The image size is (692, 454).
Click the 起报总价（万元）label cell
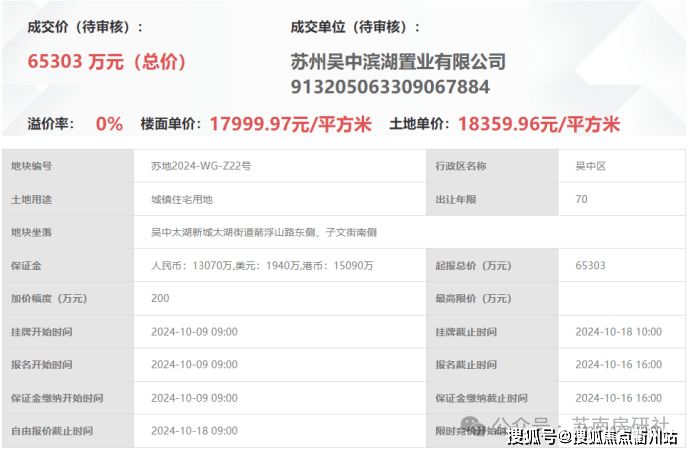tap(492, 266)
